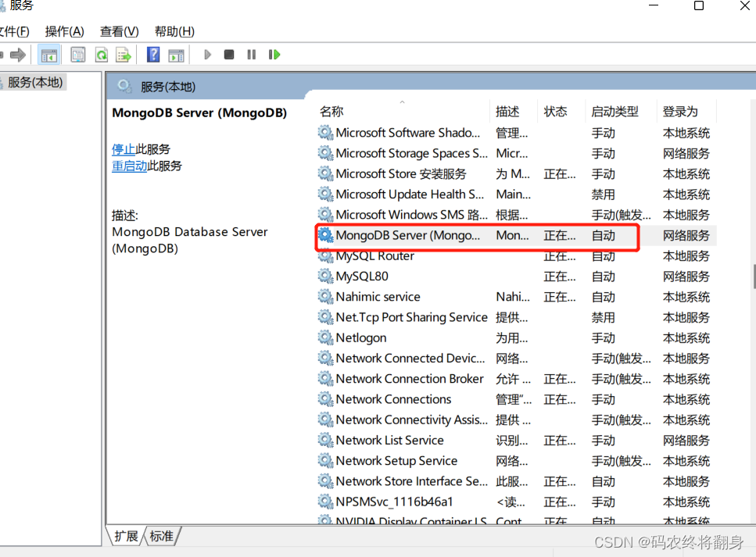Switch to the 扩展 tab
Screen dimensions: 756x557
point(126,536)
